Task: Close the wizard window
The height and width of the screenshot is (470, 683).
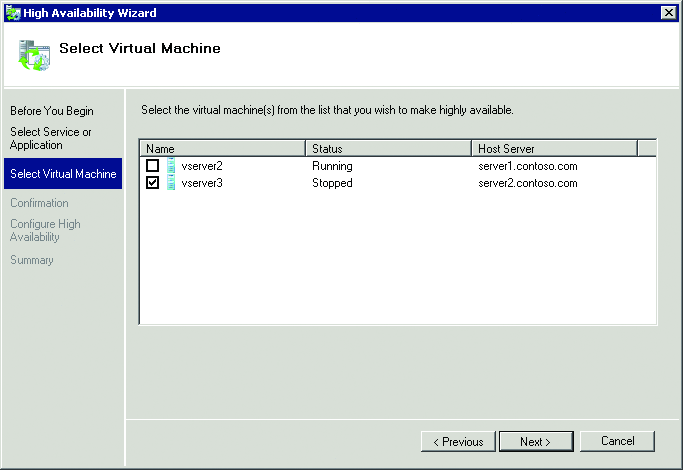Action: pos(668,13)
